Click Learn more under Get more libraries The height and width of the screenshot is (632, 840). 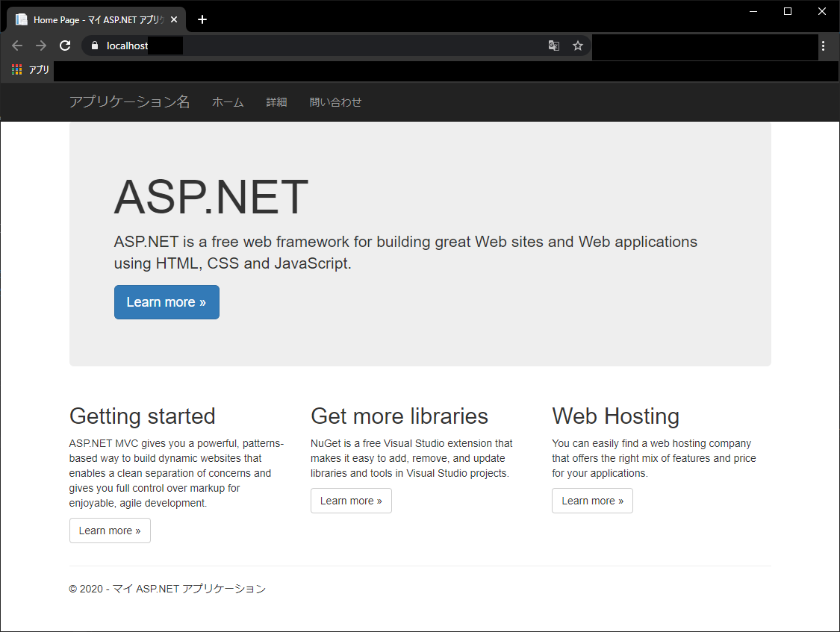pos(351,501)
